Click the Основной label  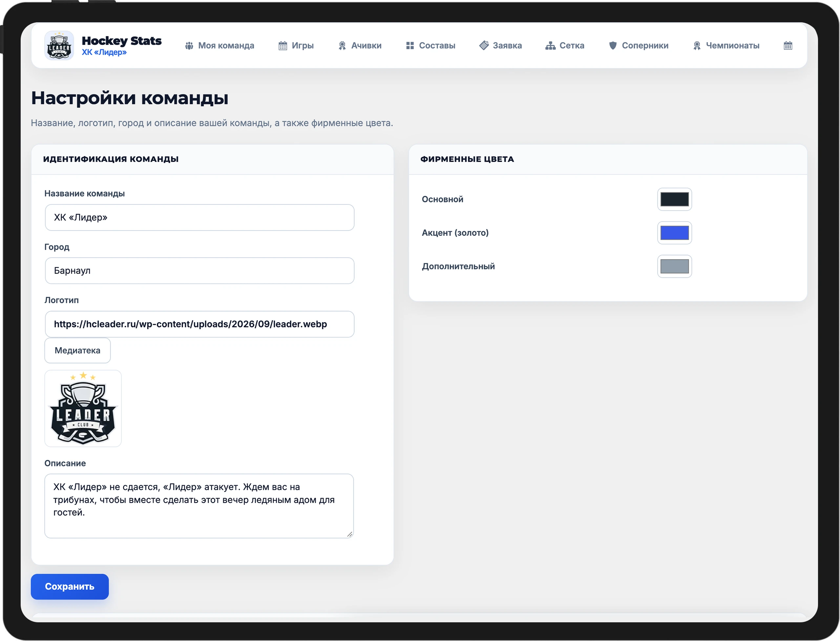[x=442, y=199]
